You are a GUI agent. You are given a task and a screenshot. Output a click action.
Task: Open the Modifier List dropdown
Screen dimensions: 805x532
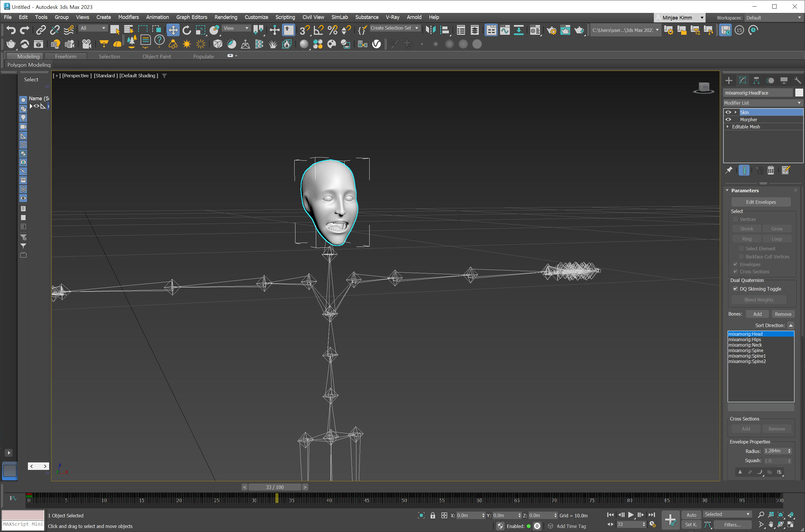762,103
